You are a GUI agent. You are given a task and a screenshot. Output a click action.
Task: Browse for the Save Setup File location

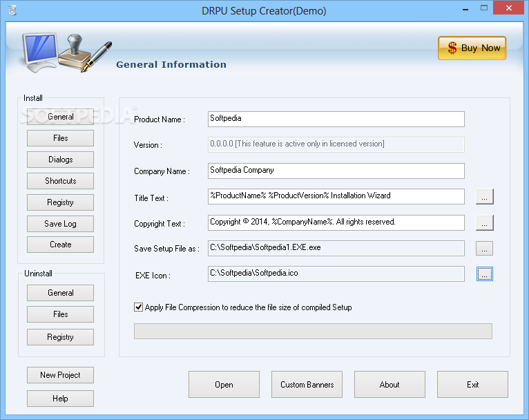[x=485, y=249]
